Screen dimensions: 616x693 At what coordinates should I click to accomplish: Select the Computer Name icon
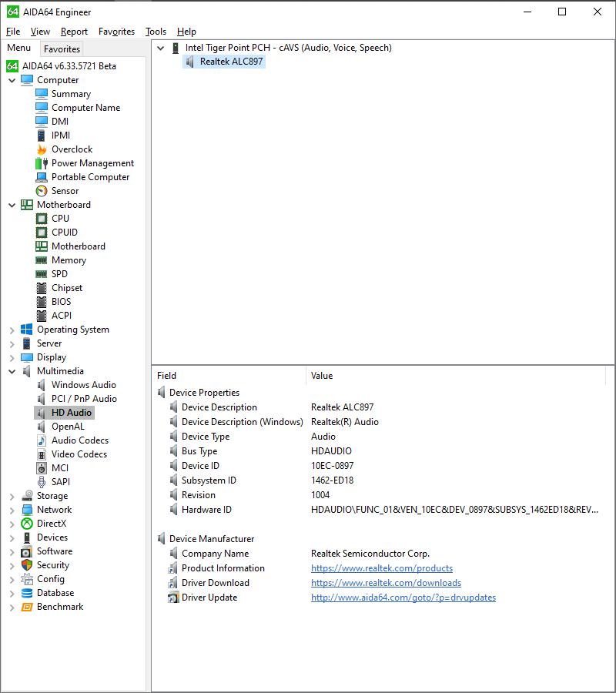42,107
